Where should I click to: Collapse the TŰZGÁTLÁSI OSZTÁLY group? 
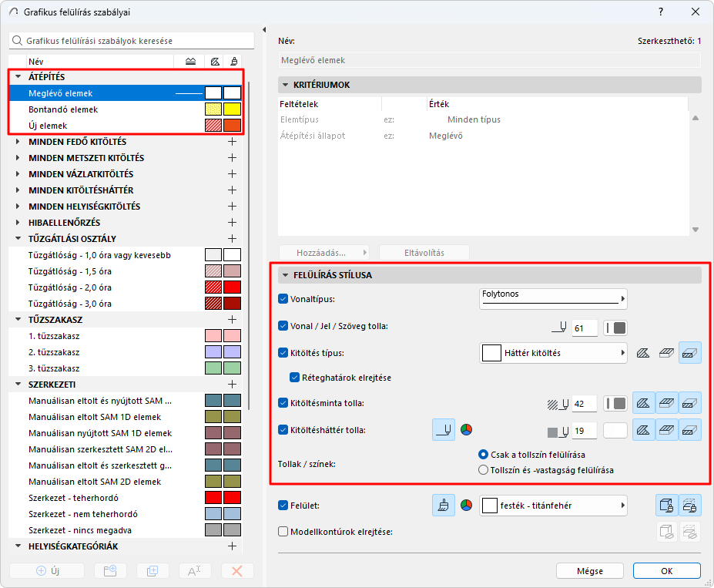point(18,238)
